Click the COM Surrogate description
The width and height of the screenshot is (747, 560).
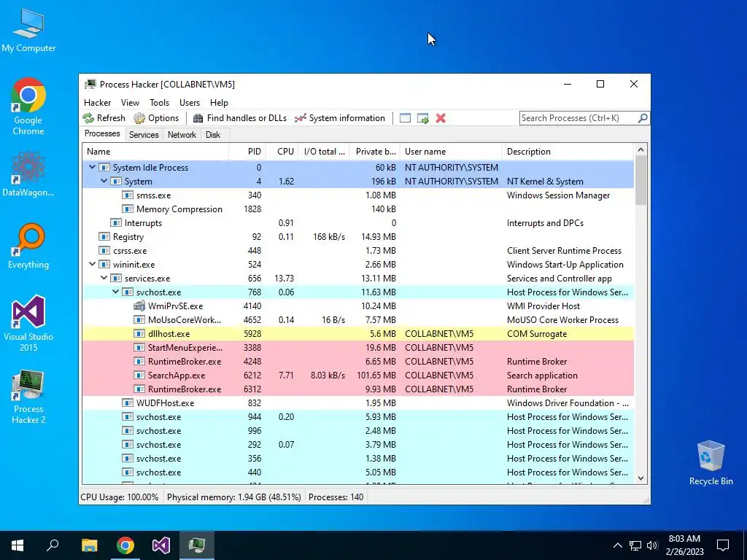[537, 333]
